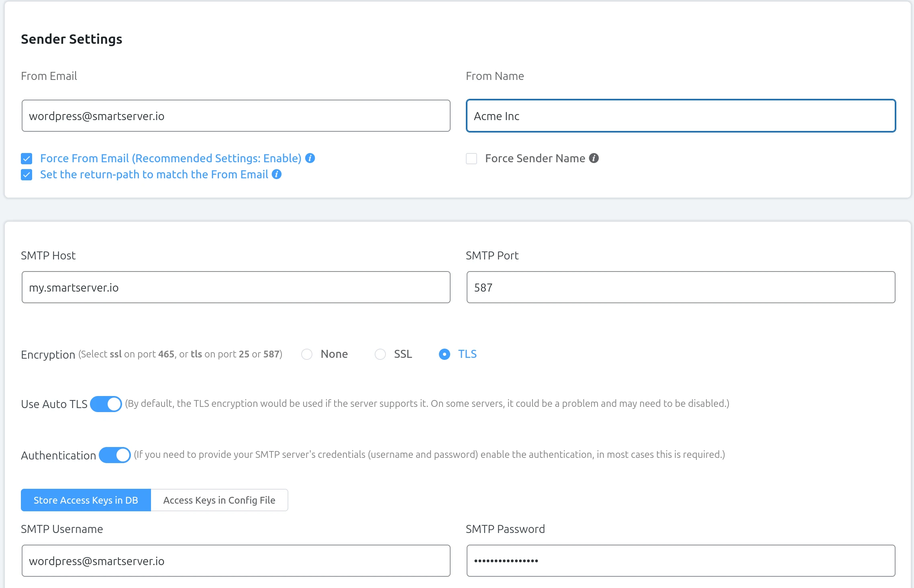Switch to Store Access Keys in DB
This screenshot has width=914, height=588.
coord(86,500)
